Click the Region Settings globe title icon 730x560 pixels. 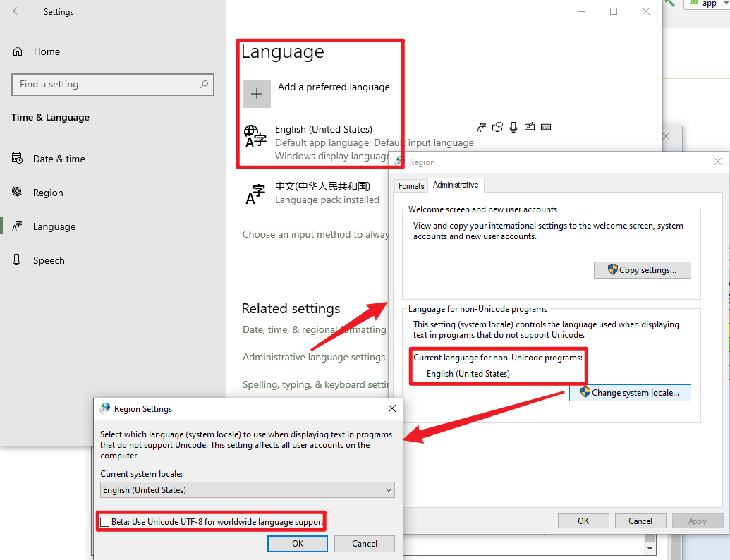click(x=105, y=408)
